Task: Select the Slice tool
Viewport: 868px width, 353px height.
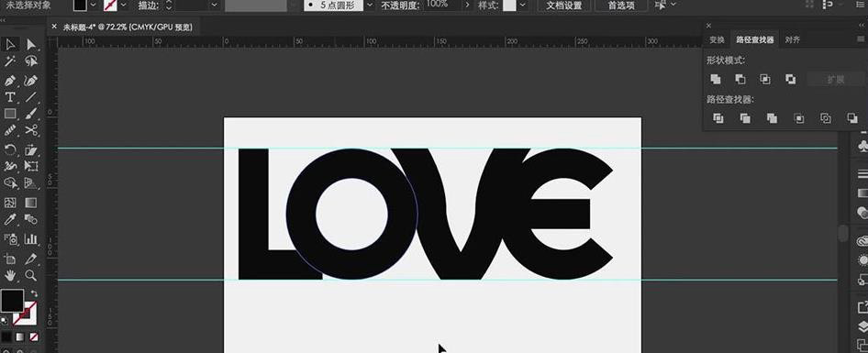Action: (31, 259)
